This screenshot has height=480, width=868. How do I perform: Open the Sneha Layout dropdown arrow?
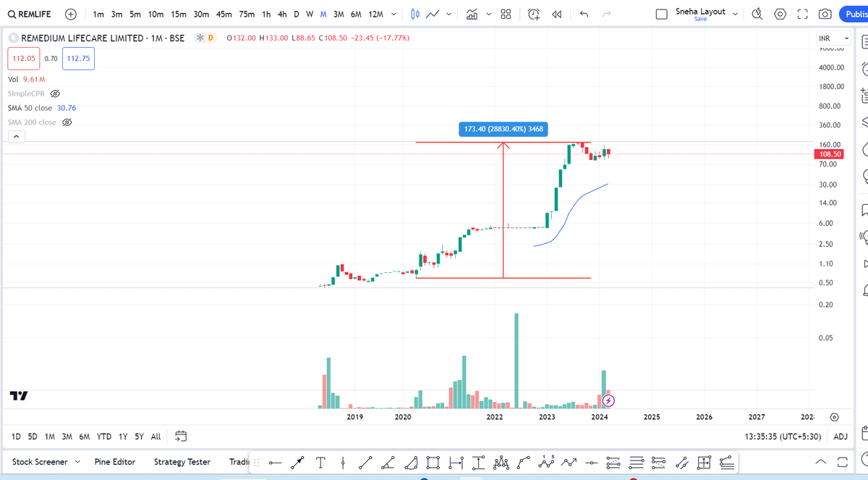coord(736,14)
